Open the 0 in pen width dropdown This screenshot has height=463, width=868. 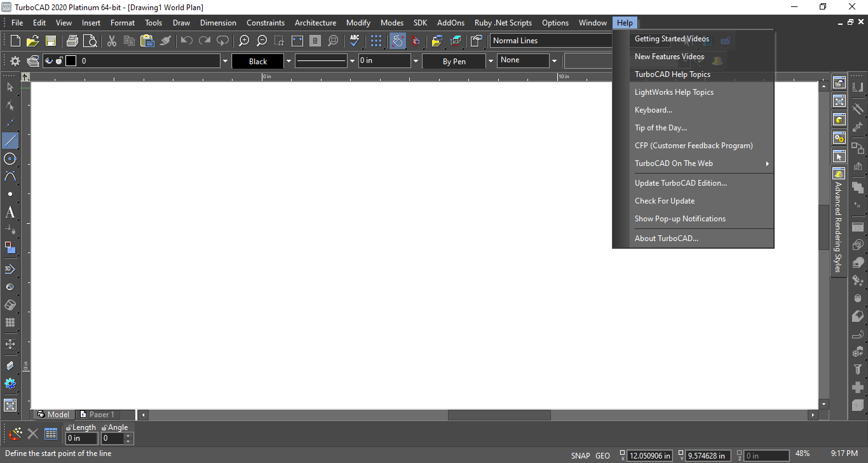pos(416,61)
